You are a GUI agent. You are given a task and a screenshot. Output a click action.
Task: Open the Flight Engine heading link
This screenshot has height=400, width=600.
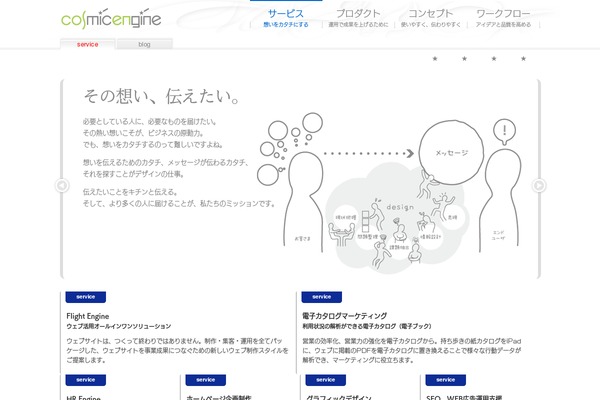point(88,316)
